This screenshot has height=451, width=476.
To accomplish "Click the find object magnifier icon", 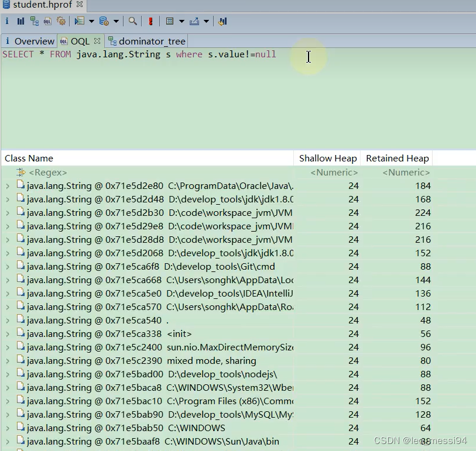I will pyautogui.click(x=133, y=21).
